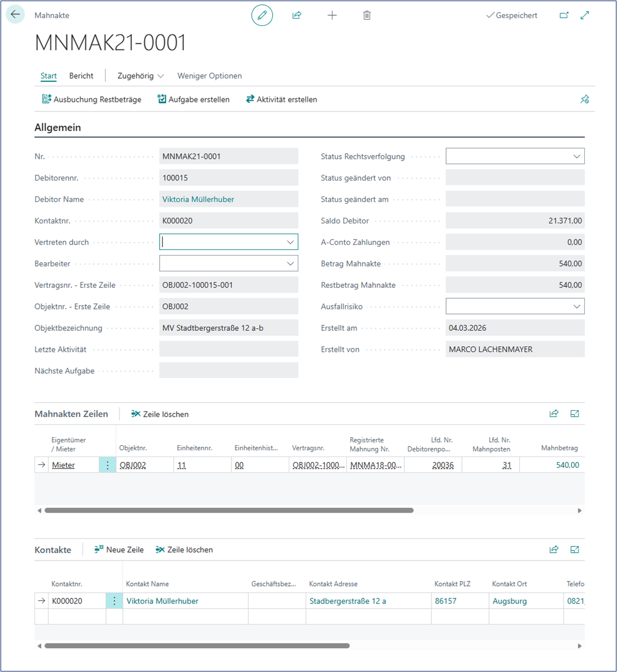
Task: Click the expand page arrows icon
Action: 585,15
